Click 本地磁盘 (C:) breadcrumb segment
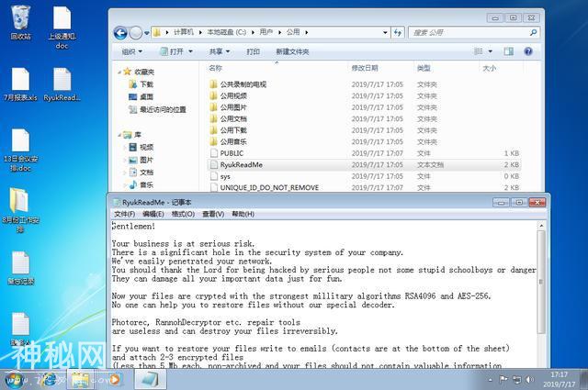This screenshot has width=588, height=390. (227, 32)
